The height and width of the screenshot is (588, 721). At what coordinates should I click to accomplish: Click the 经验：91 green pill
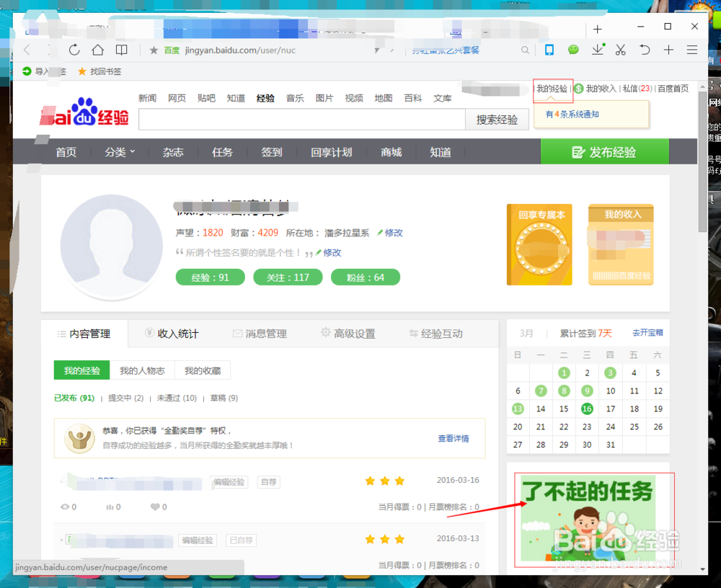tap(210, 277)
